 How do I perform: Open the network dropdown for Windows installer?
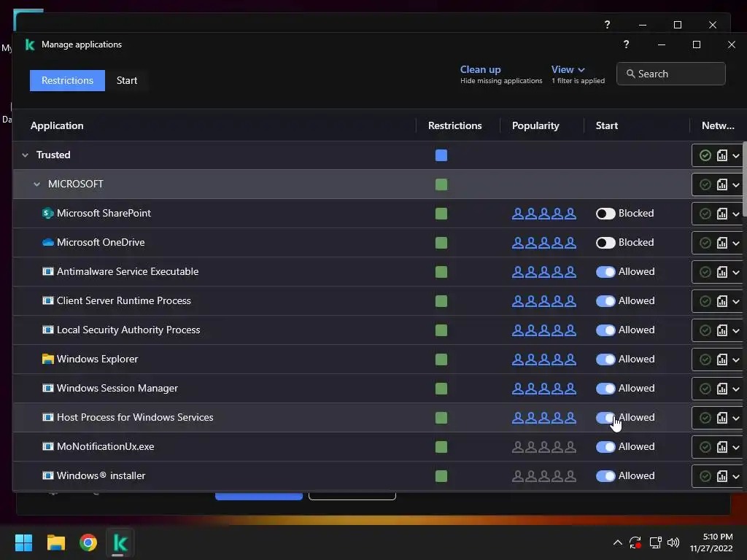click(735, 476)
